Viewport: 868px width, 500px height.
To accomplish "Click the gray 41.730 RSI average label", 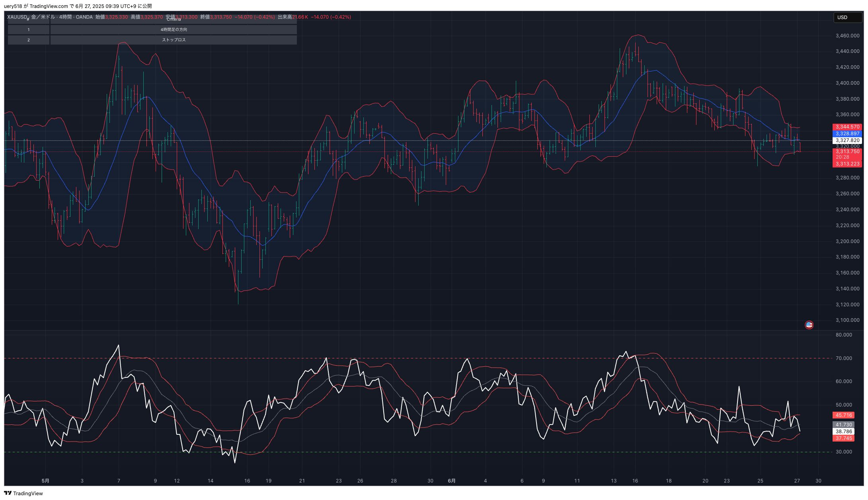I will [843, 425].
